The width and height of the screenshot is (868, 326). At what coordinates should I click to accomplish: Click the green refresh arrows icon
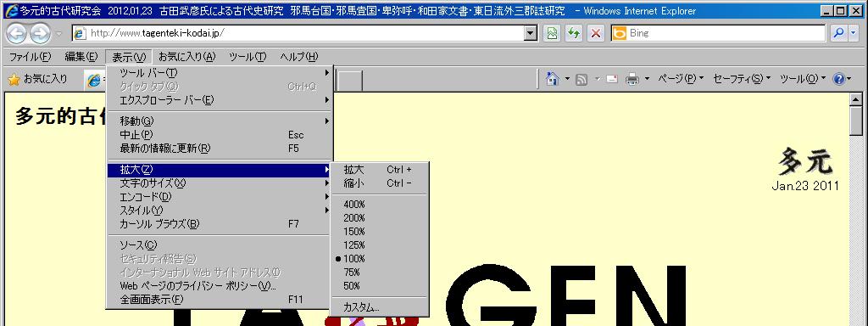[574, 33]
